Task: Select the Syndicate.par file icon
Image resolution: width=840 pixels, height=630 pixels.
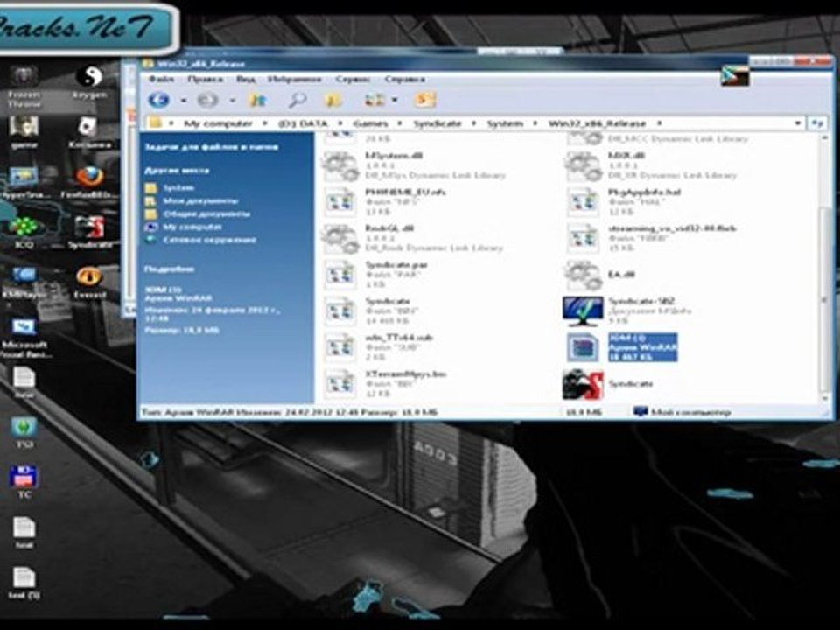Action: click(340, 276)
